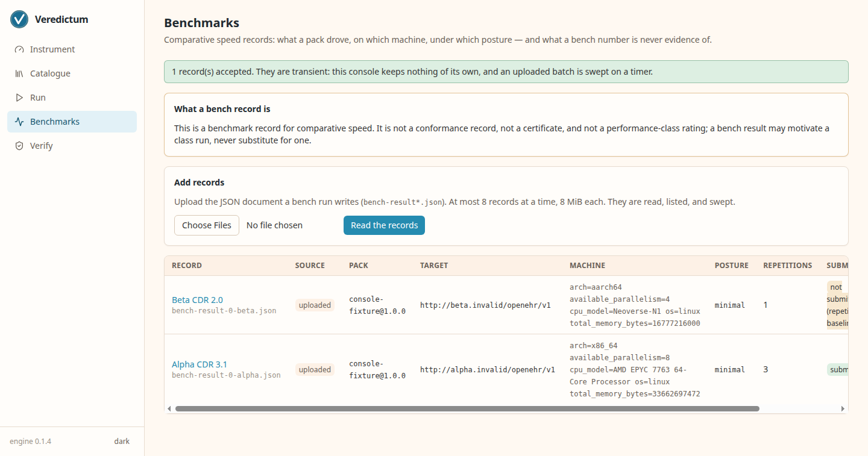Click the uploaded badge in Beta row
Screen dimensions: 868x456
click(315, 305)
